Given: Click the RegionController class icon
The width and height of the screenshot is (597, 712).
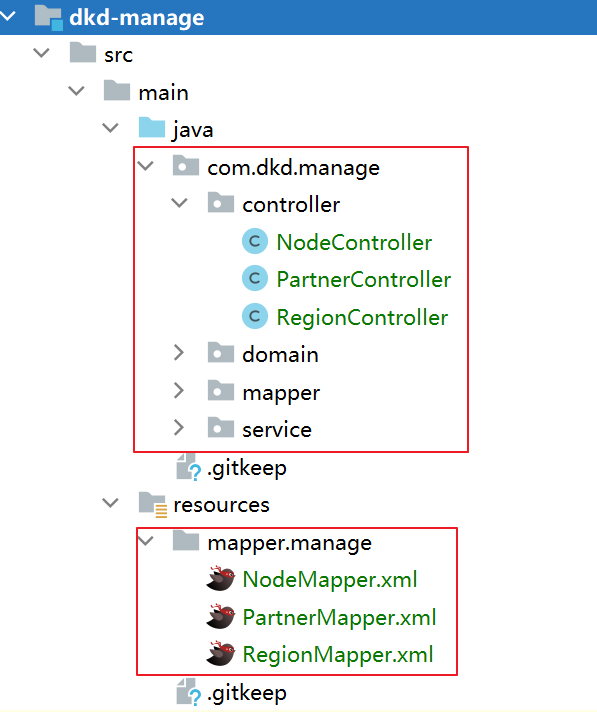Looking at the screenshot, I should 255,316.
